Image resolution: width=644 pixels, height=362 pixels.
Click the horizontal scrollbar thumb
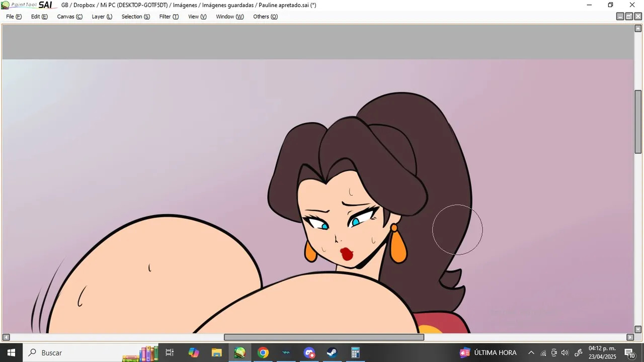tap(324, 337)
